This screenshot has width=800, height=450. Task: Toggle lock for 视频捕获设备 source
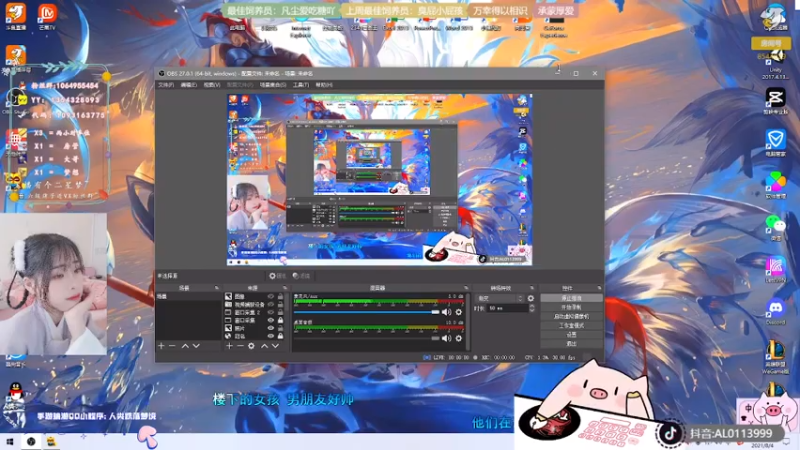pos(280,305)
